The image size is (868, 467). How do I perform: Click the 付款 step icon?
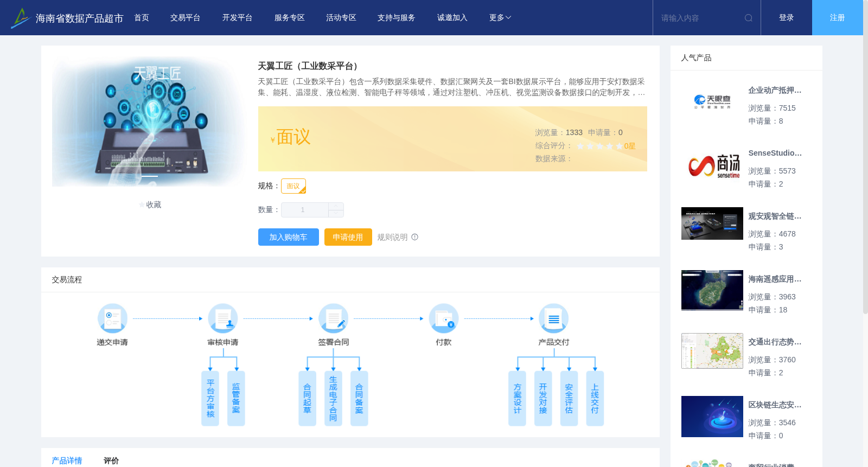[x=444, y=318]
